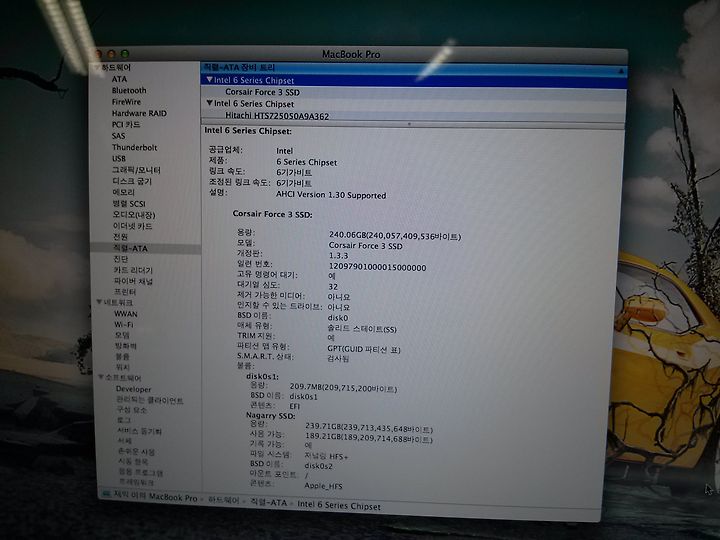The height and width of the screenshot is (540, 720).
Task: Click Intel 6 Series Chipset in path bar
Action: coord(339,506)
